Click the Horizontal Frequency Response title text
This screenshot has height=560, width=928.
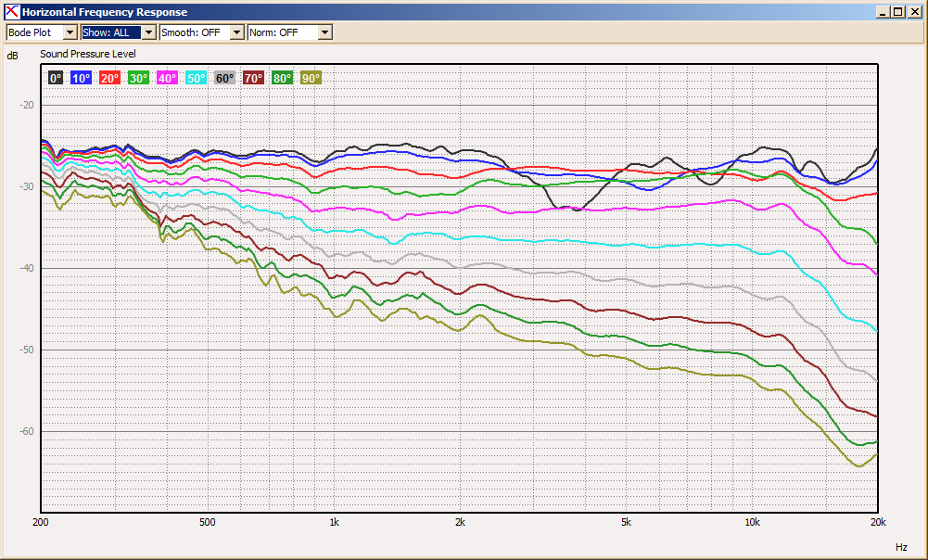105,12
